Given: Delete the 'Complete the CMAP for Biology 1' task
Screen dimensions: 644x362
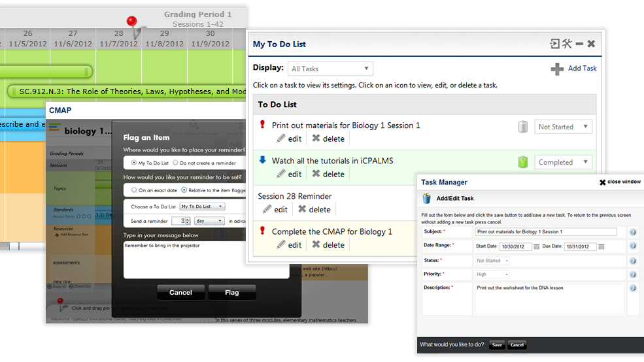Looking at the screenshot, I should [x=328, y=245].
